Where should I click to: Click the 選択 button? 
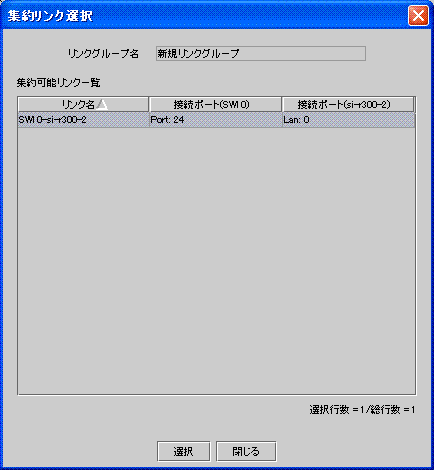(x=184, y=451)
